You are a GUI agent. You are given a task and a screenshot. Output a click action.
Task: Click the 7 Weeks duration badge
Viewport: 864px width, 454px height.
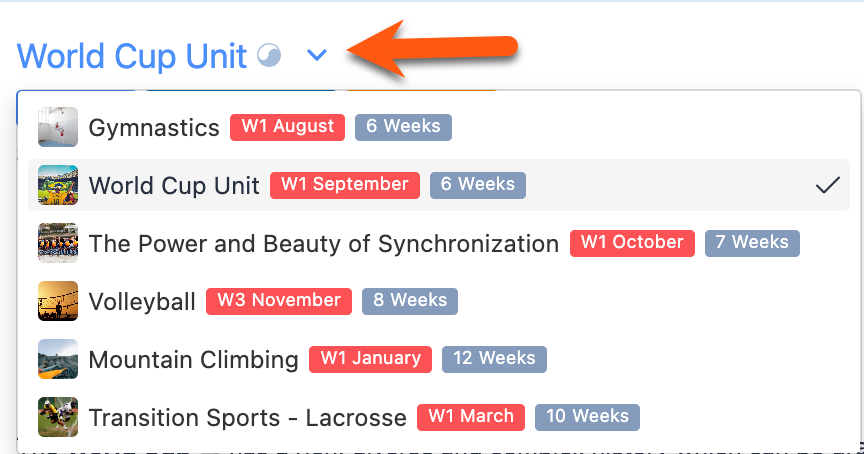[752, 243]
